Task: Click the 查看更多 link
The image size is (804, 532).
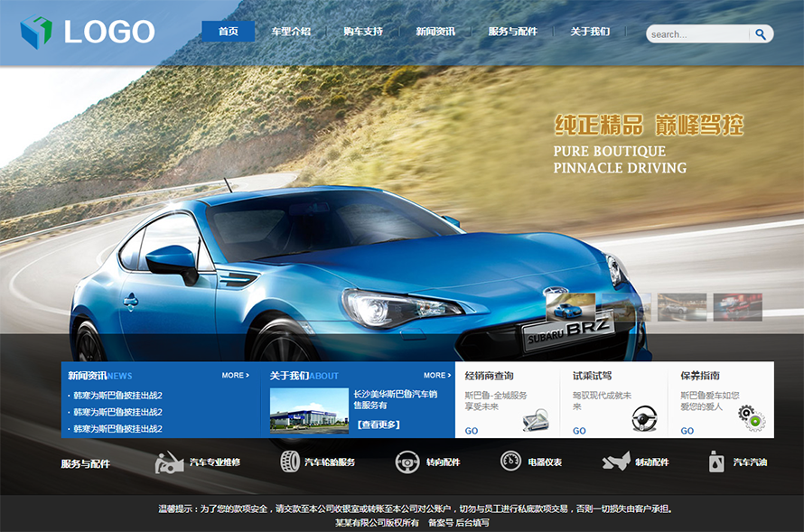Action: tap(379, 425)
